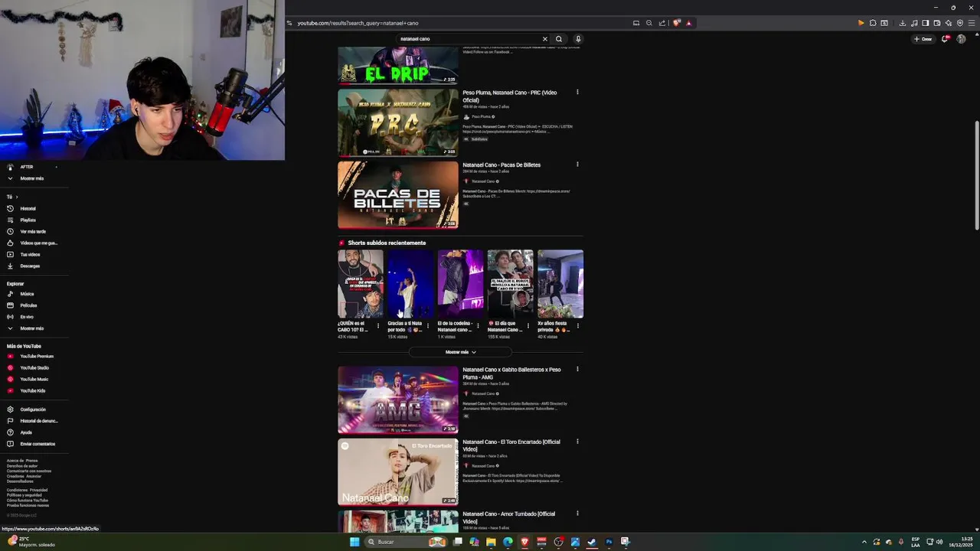Click the page vertical scrollbar
Image resolution: width=980 pixels, height=551 pixels.
pos(976,175)
